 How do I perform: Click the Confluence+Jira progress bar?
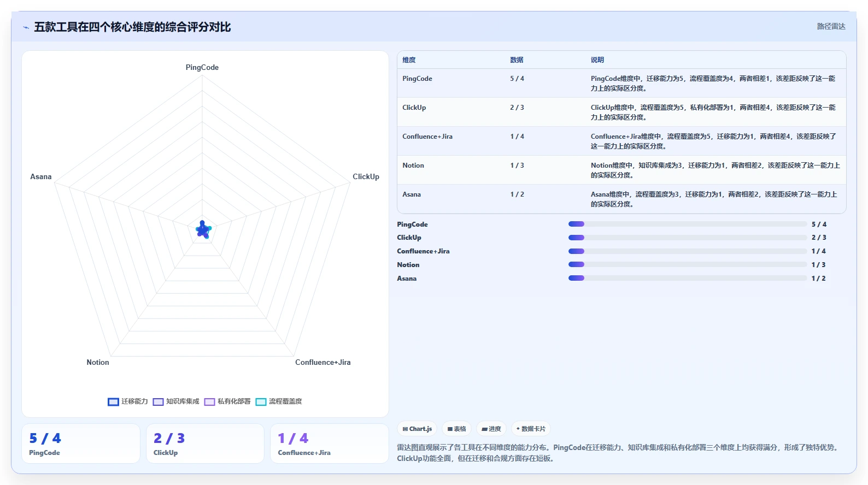click(688, 251)
